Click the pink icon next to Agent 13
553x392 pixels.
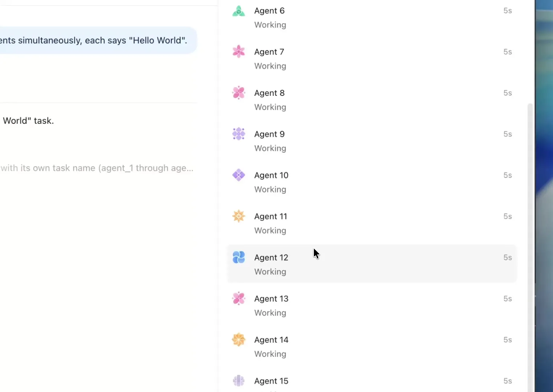(x=239, y=298)
